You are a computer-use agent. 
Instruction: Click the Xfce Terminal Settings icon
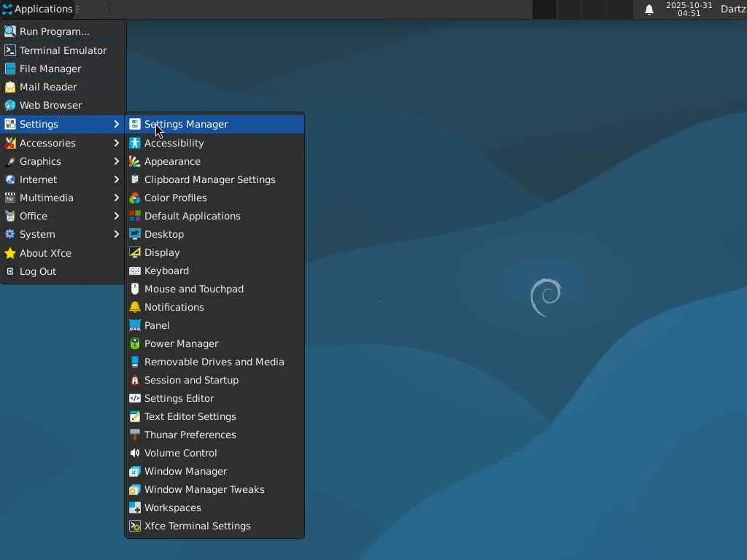(135, 526)
